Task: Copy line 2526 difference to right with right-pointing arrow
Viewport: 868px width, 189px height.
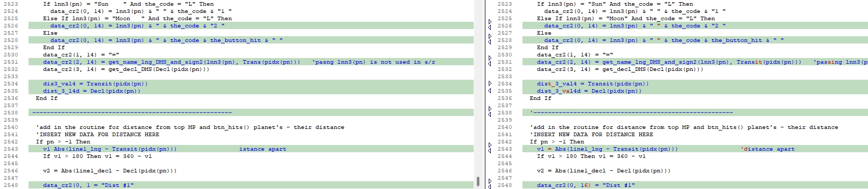Action: pos(490,22)
